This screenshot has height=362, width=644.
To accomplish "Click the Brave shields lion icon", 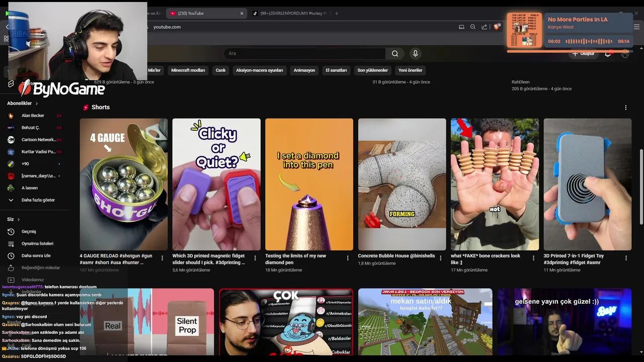I will (497, 27).
